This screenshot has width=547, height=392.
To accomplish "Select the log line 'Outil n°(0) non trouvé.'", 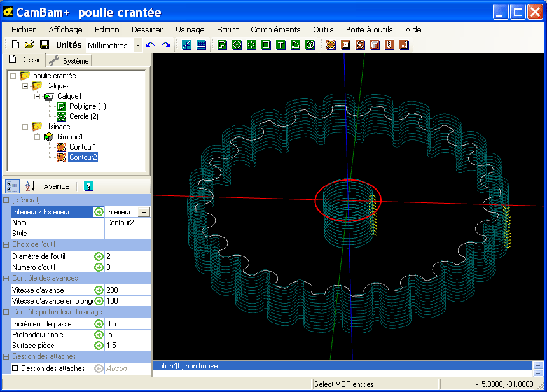I will [x=343, y=366].
